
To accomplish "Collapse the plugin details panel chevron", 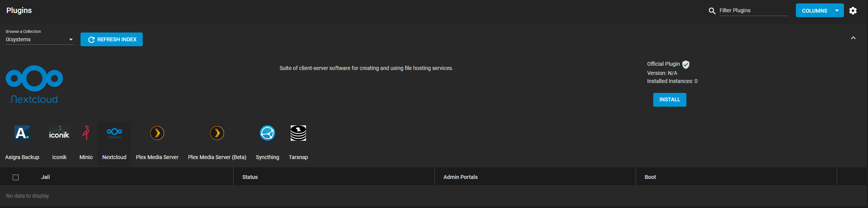I will click(x=853, y=38).
